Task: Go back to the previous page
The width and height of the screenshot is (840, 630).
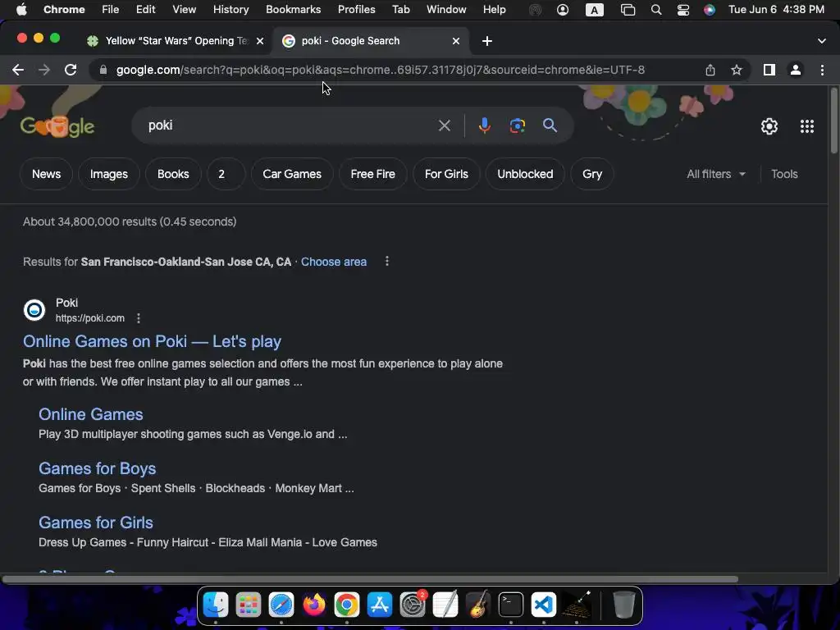Action: coord(18,70)
